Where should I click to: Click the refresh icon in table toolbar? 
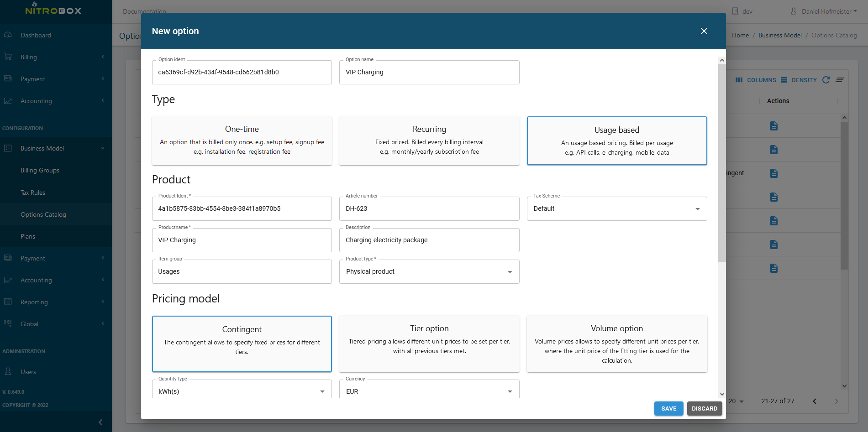click(x=826, y=80)
